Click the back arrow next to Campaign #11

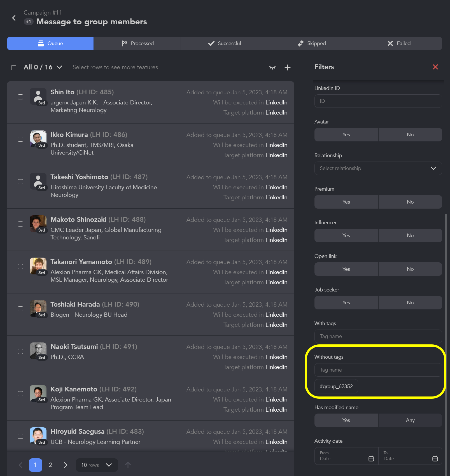14,18
